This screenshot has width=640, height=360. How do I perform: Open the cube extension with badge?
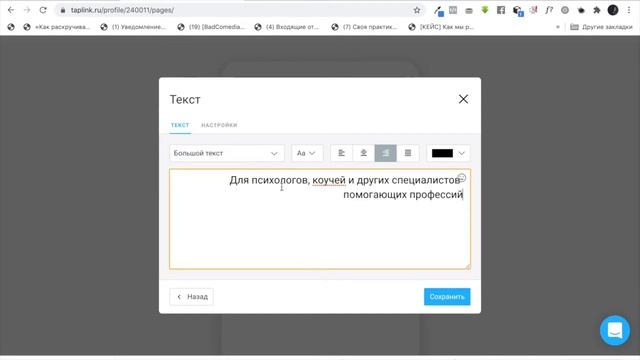click(x=518, y=11)
